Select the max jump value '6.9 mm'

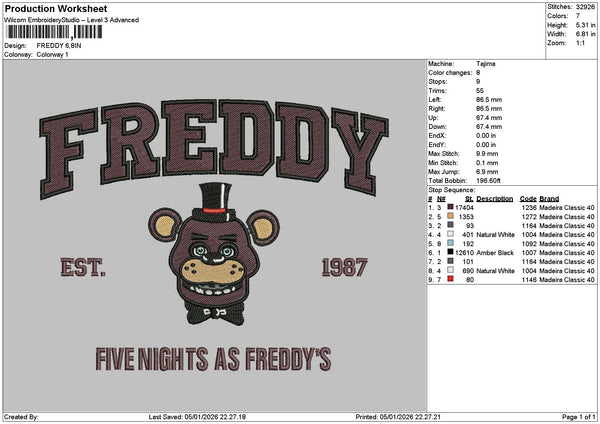[x=487, y=172]
